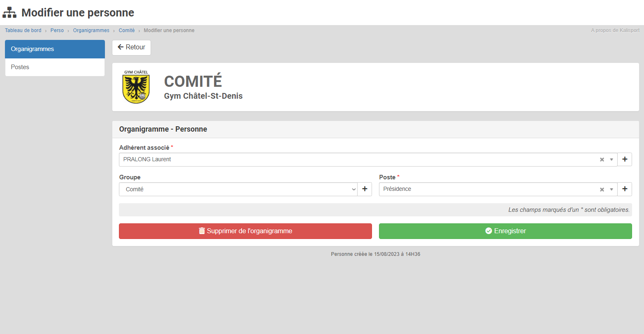Open A propos de Kalisport link
The image size is (644, 334).
[616, 30]
